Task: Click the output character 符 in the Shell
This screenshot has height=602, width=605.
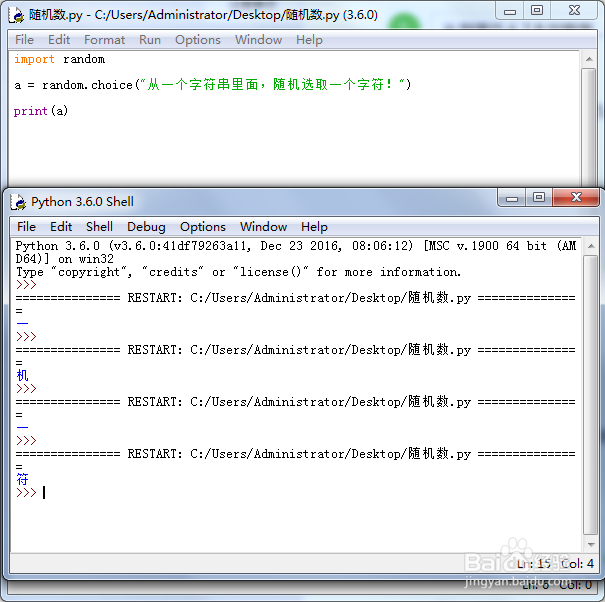Action: [22, 480]
